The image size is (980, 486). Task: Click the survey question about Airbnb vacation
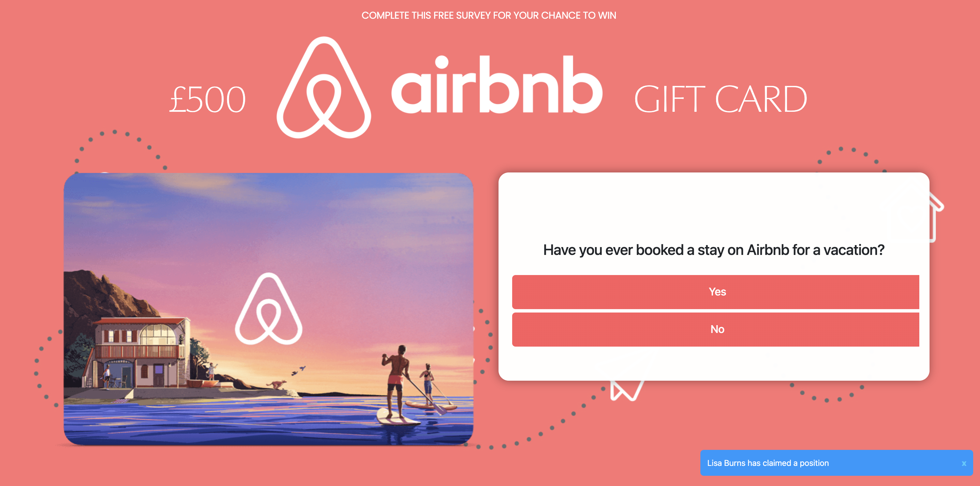pos(714,250)
